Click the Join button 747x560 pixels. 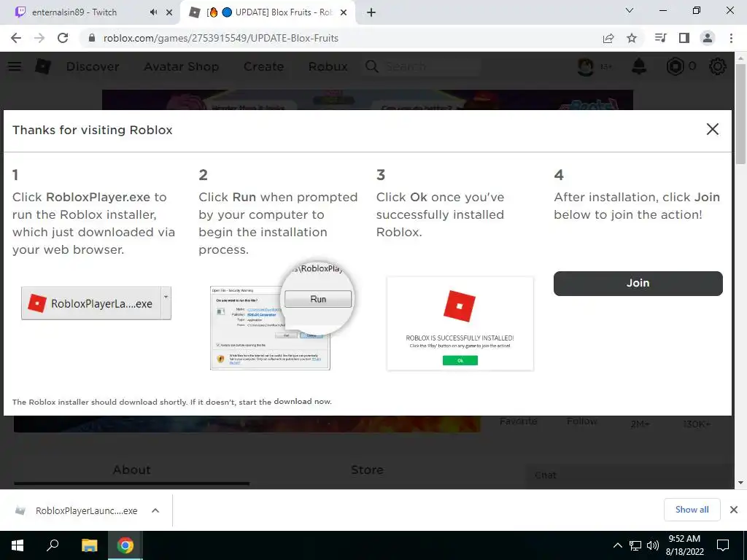(x=638, y=284)
